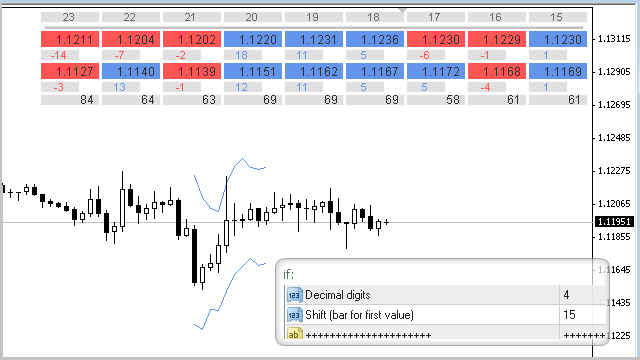Click the plus-signs separator parameter name
Viewport: 640px width, 360px height.
(368, 336)
